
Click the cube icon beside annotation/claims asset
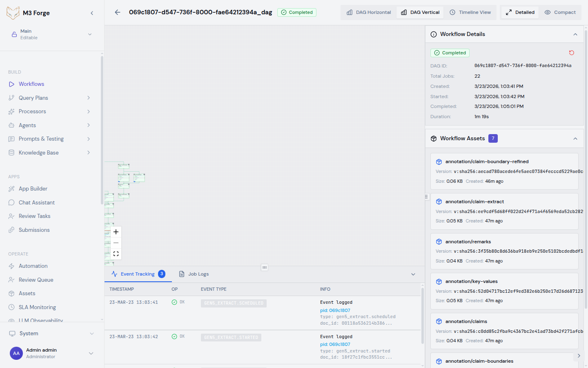pyautogui.click(x=439, y=321)
